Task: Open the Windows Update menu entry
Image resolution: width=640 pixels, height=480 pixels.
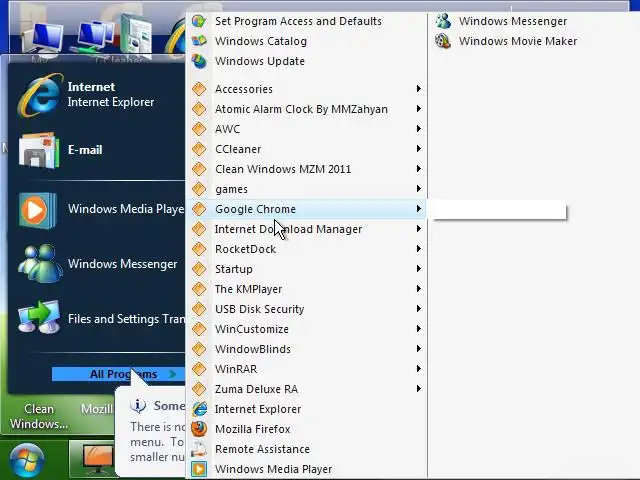Action: (x=306, y=61)
